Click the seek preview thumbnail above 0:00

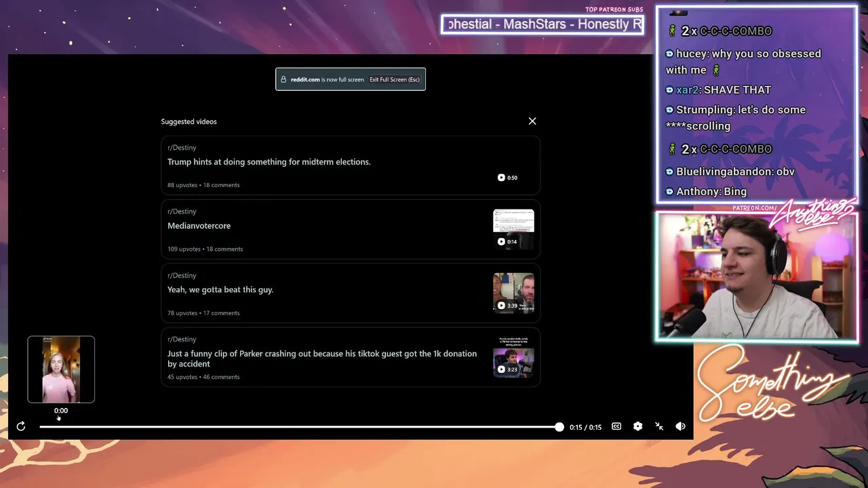pyautogui.click(x=61, y=369)
